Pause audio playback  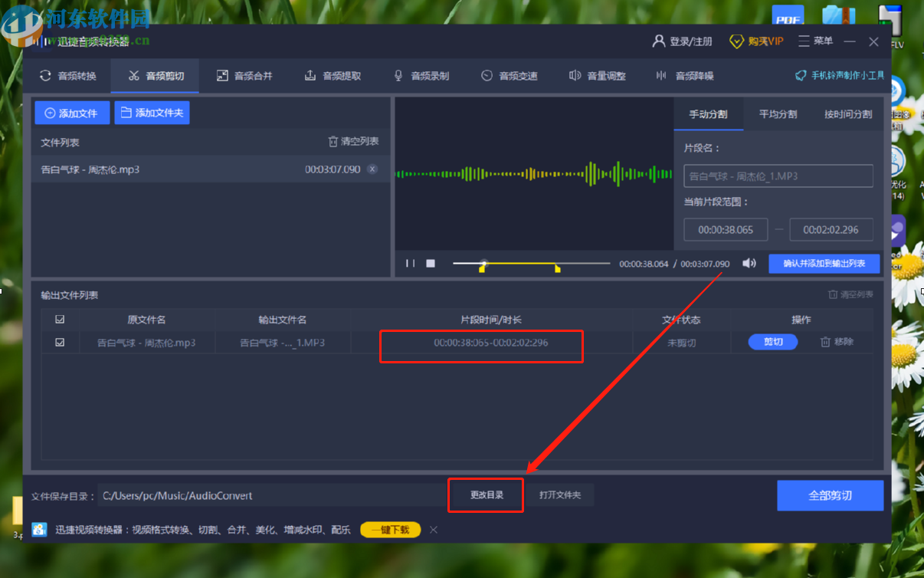(411, 263)
